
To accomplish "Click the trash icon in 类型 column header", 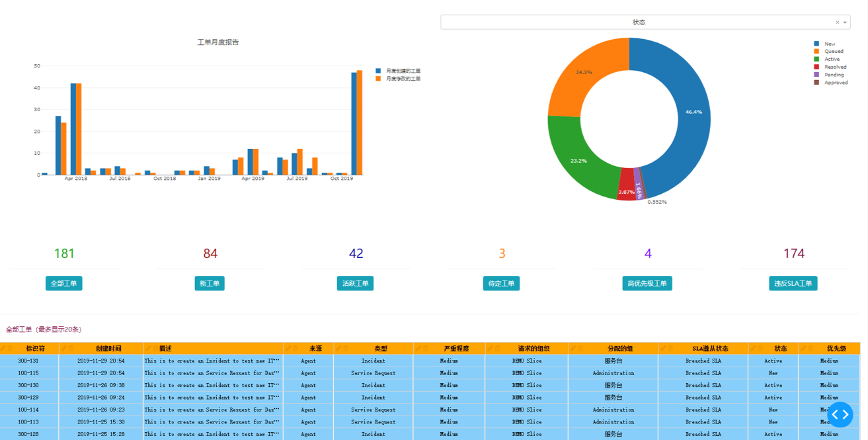I will pos(345,349).
